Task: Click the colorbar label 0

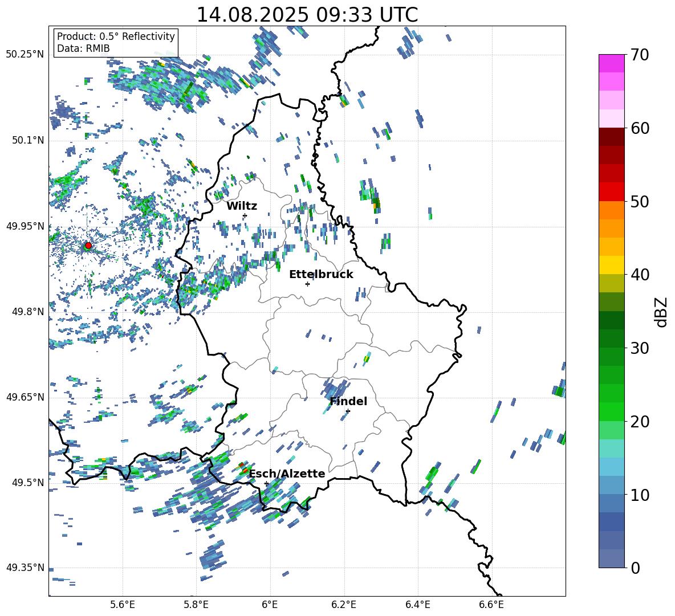Action: (x=635, y=568)
